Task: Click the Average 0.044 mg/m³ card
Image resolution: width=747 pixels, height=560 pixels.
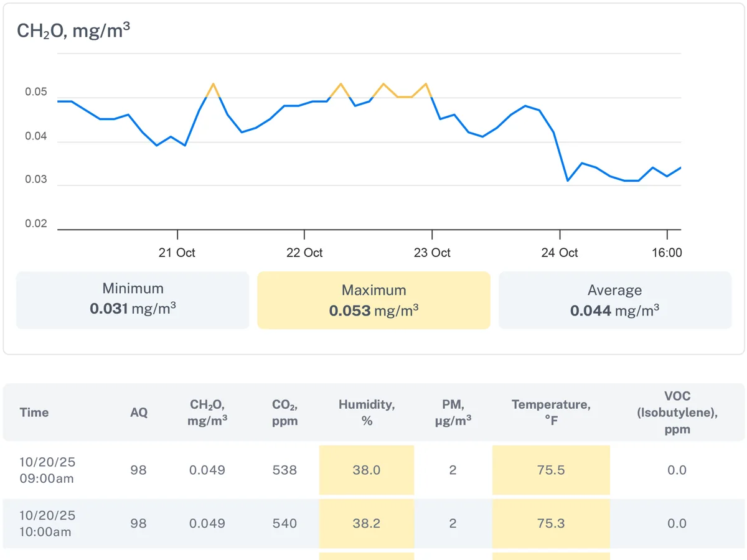Action: [x=615, y=300]
